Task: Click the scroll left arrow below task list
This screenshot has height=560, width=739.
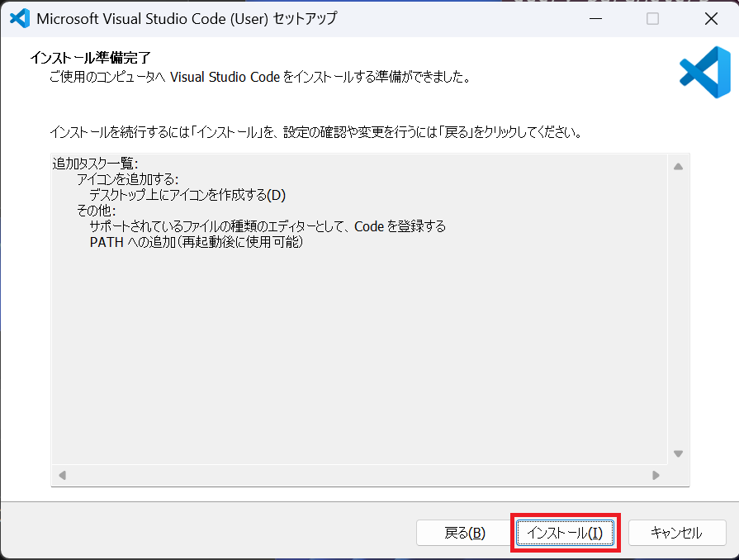Action: (62, 475)
